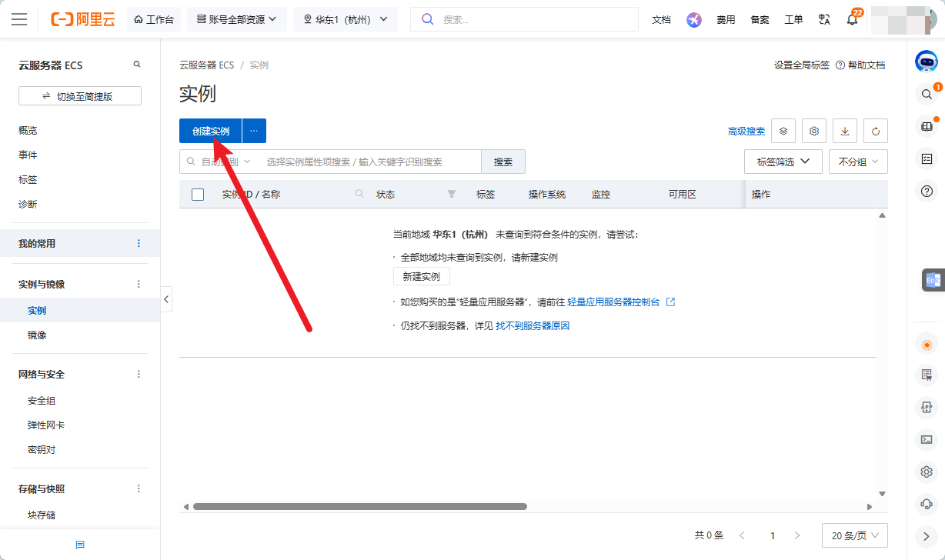Image resolution: width=945 pixels, height=560 pixels.
Task: Open the 我的常用 options menu
Action: tap(139, 243)
